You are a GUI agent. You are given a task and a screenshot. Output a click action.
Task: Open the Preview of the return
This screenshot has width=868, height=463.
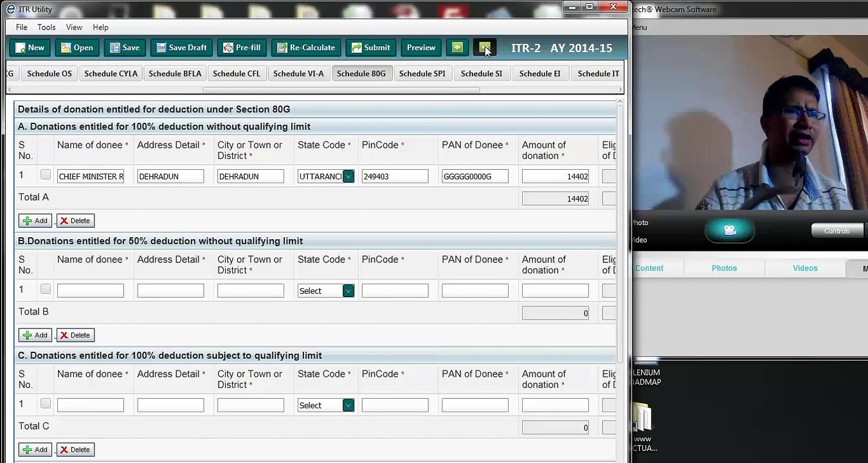tap(421, 48)
